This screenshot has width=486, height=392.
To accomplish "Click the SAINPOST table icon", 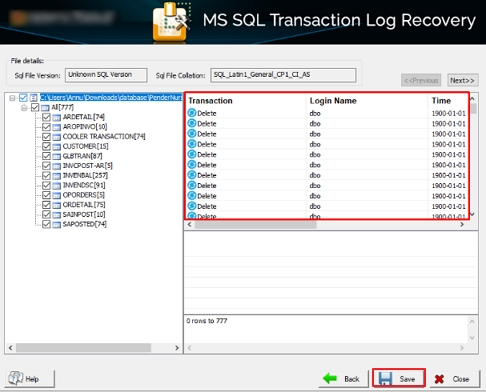I will pyautogui.click(x=57, y=215).
